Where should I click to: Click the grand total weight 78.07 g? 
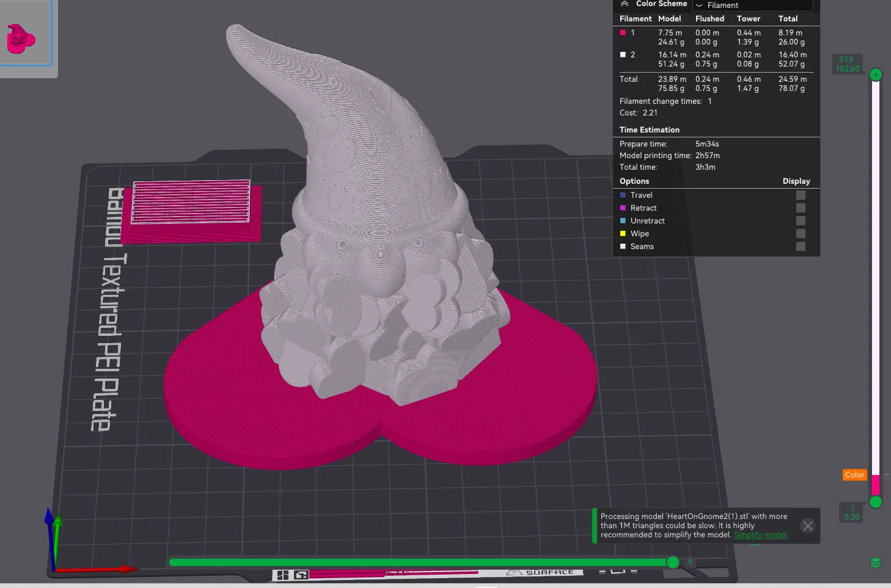pyautogui.click(x=791, y=89)
